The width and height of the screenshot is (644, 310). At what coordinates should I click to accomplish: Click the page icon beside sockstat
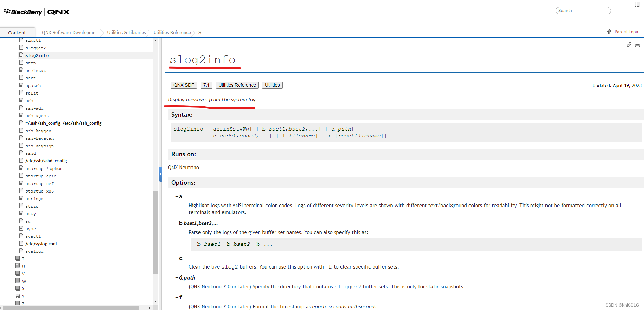point(21,70)
